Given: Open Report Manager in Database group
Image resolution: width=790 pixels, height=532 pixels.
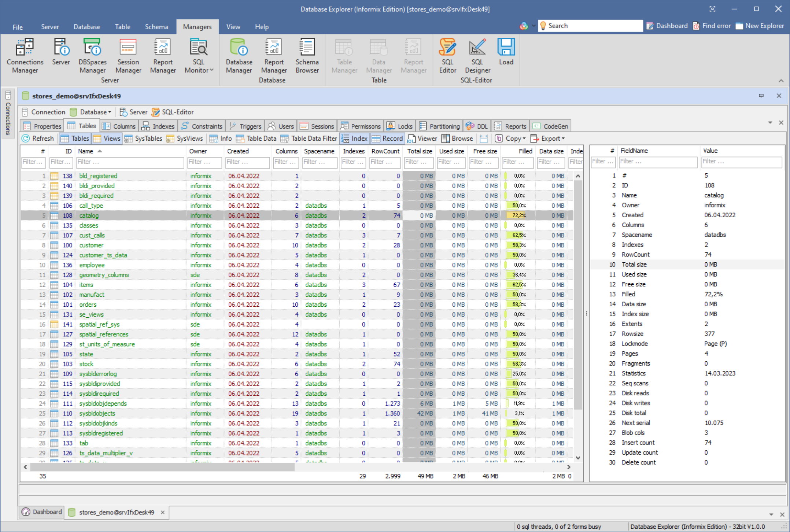Looking at the screenshot, I should pyautogui.click(x=274, y=56).
